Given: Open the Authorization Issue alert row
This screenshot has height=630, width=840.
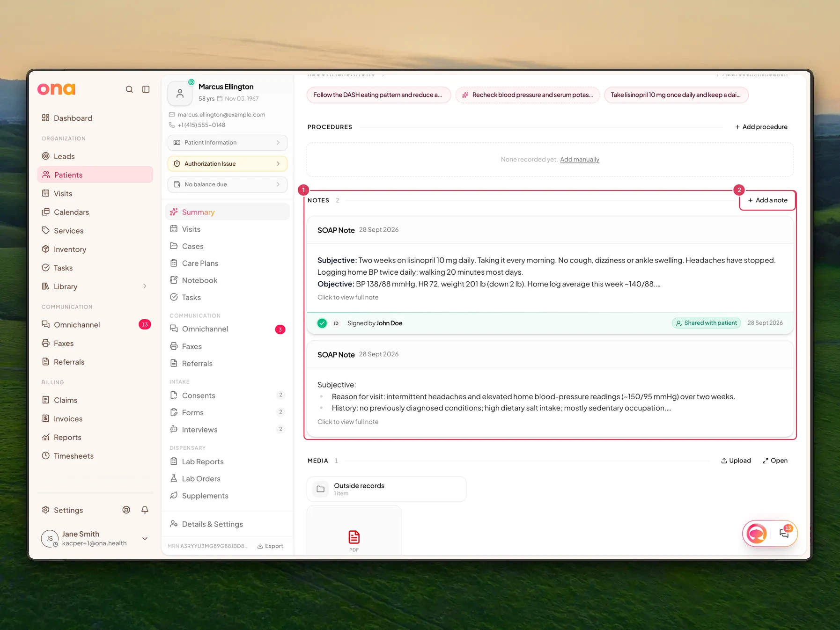Looking at the screenshot, I should pos(228,164).
